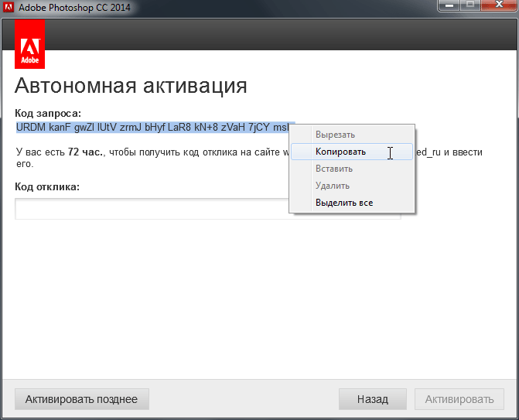The height and width of the screenshot is (420, 519).
Task: Choose Выделить все in the context menu
Action: pyautogui.click(x=352, y=203)
